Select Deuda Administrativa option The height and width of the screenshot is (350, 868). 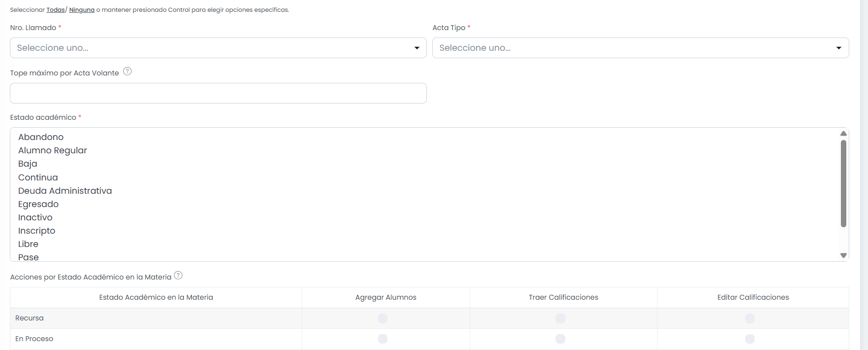pyautogui.click(x=65, y=191)
